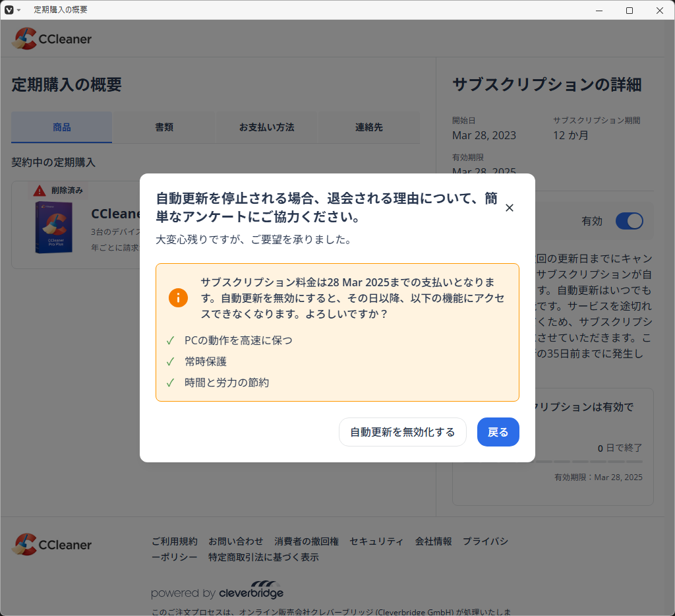Click the 契約中の定期購入 label
Viewport: 675px width, 616px height.
(53, 162)
